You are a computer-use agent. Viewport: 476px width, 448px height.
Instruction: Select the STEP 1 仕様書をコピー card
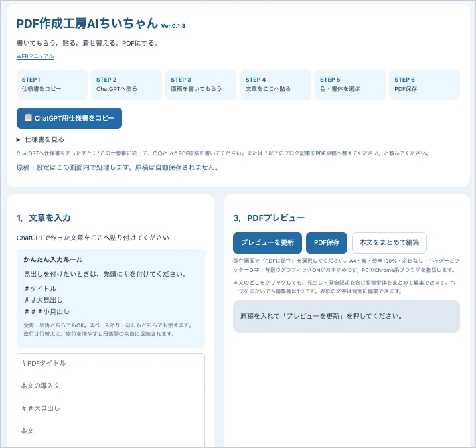point(52,84)
